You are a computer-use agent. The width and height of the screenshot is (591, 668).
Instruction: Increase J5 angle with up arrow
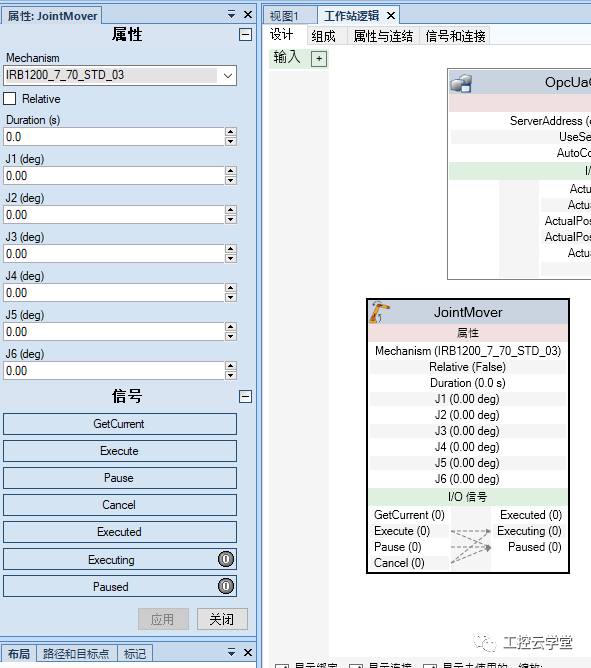point(231,327)
